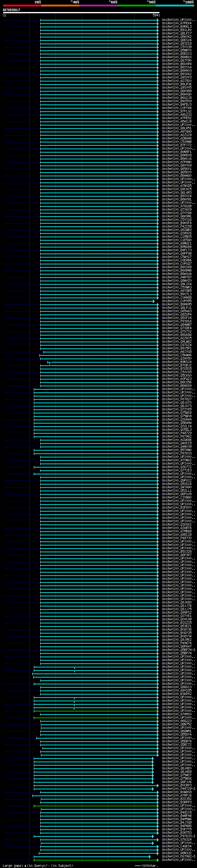Click hit label UniRef100_B9EUI3
197x868 pixels.
click(x=177, y=54)
